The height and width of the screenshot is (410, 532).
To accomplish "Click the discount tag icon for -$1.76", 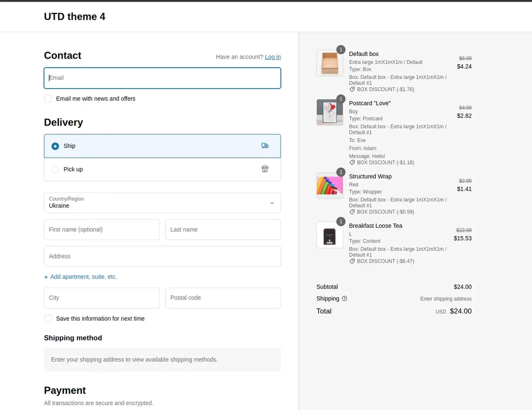I will click(352, 89).
